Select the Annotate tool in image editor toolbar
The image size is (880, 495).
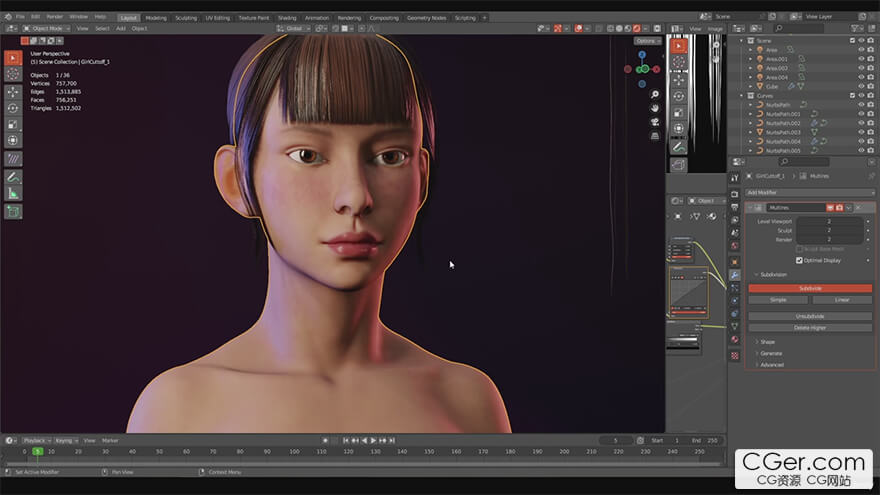coord(679,147)
